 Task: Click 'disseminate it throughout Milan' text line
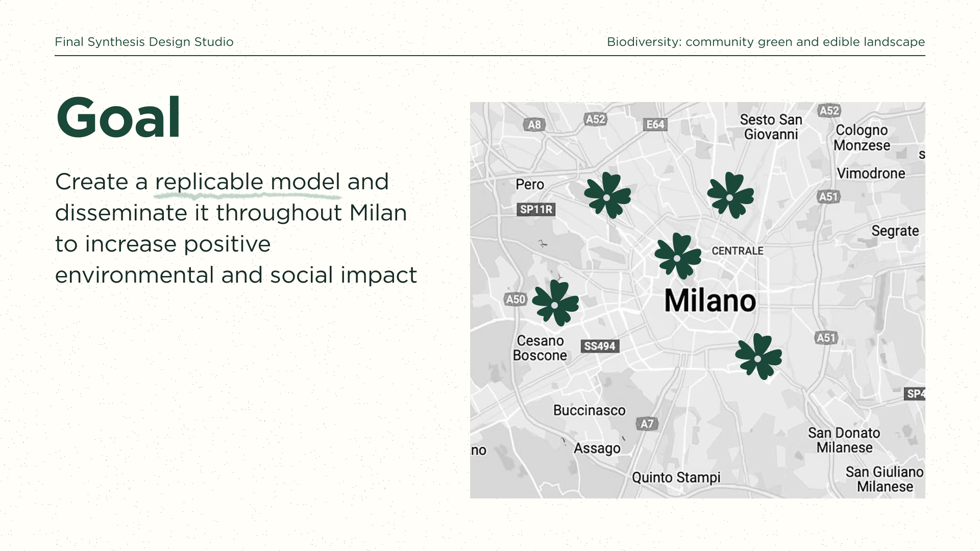(x=231, y=213)
